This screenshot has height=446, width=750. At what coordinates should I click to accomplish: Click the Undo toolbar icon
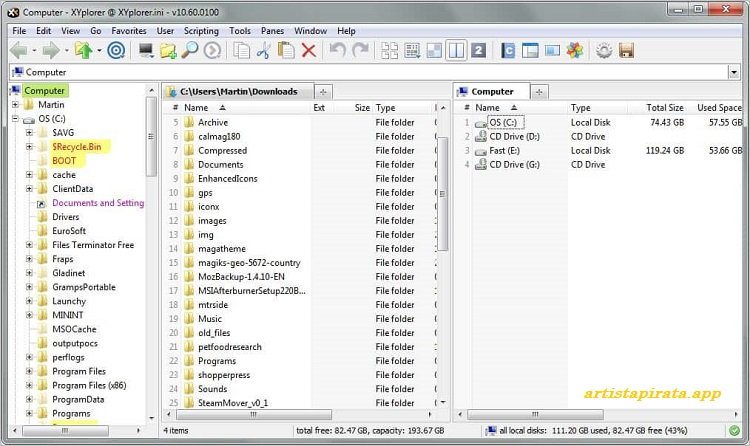338,50
